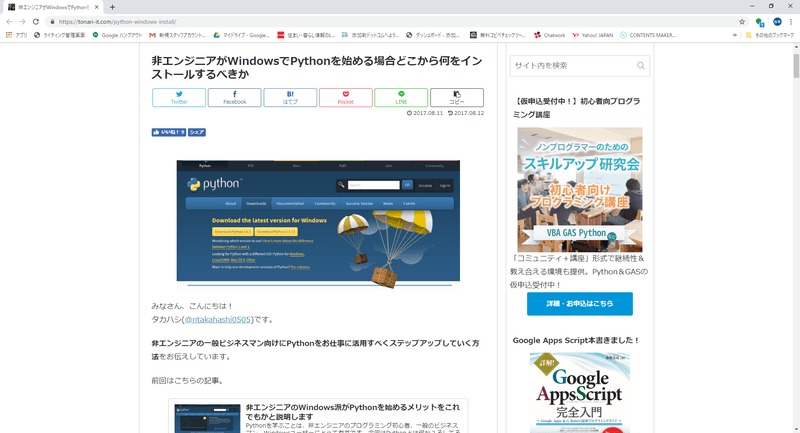800x433 pixels.
Task: Share article via はてブ button
Action: tap(290, 97)
